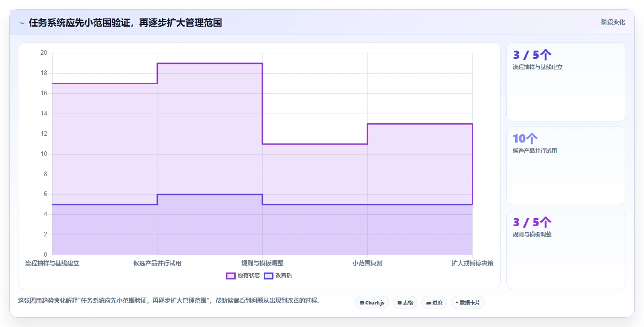Click y-axis value 4
This screenshot has width=644, height=327.
[46, 214]
